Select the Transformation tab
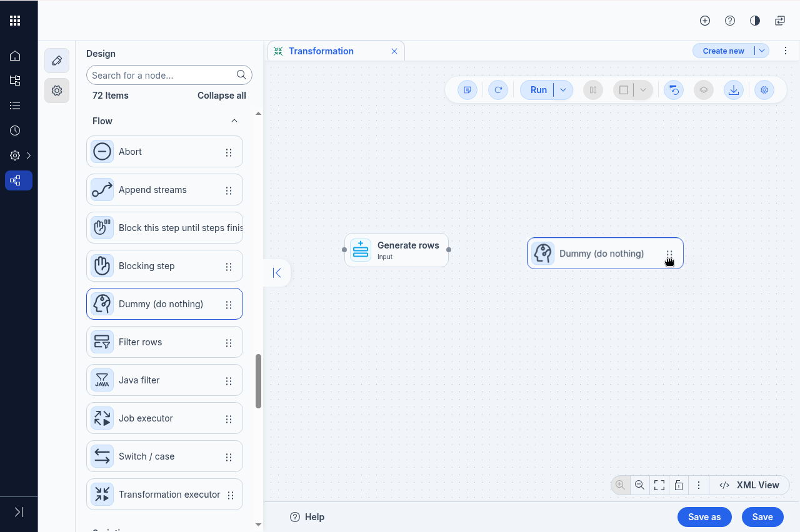Viewport: 800px width, 532px height. (321, 51)
